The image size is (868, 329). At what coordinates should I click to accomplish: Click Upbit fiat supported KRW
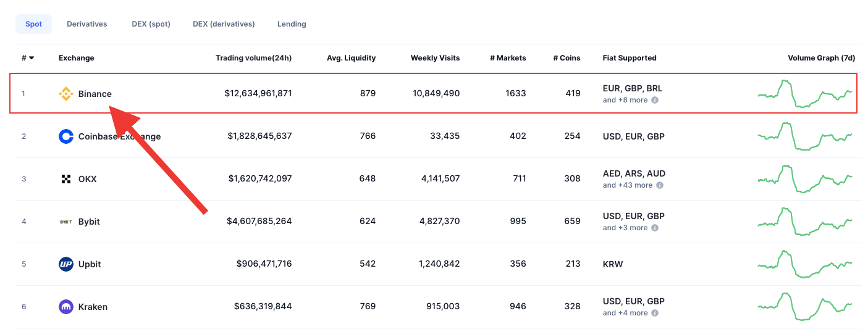(613, 264)
